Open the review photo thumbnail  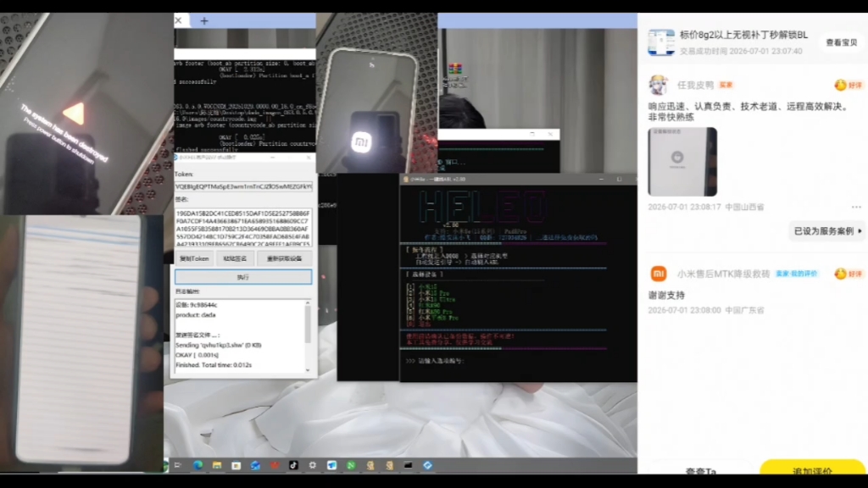pos(682,162)
